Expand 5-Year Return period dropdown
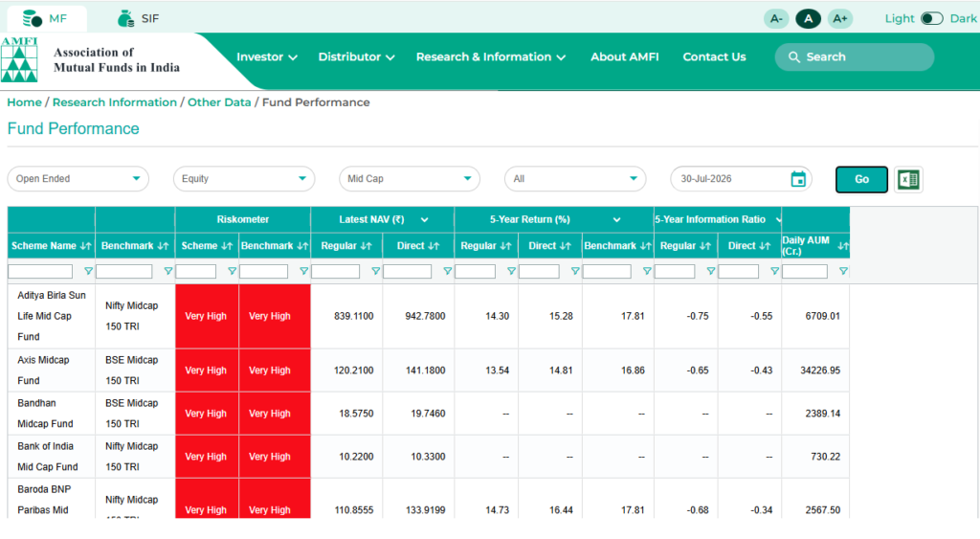Viewport: 980px width, 539px height. coord(616,219)
